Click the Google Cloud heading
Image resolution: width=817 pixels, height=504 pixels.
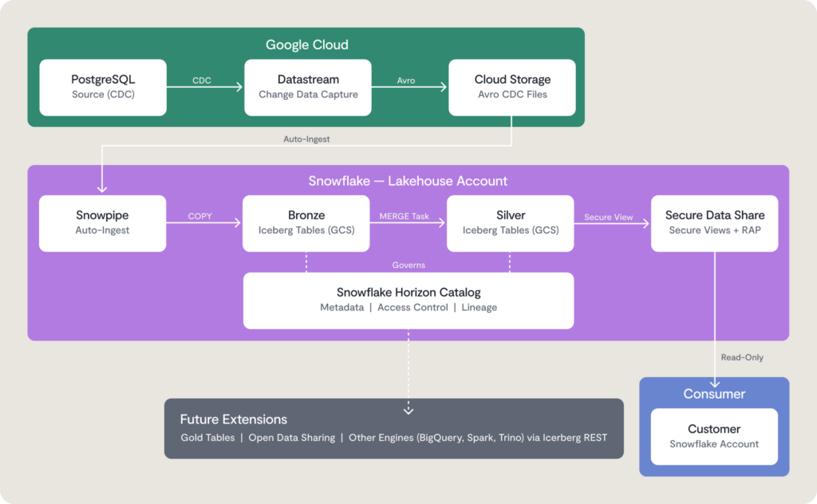[x=307, y=45]
